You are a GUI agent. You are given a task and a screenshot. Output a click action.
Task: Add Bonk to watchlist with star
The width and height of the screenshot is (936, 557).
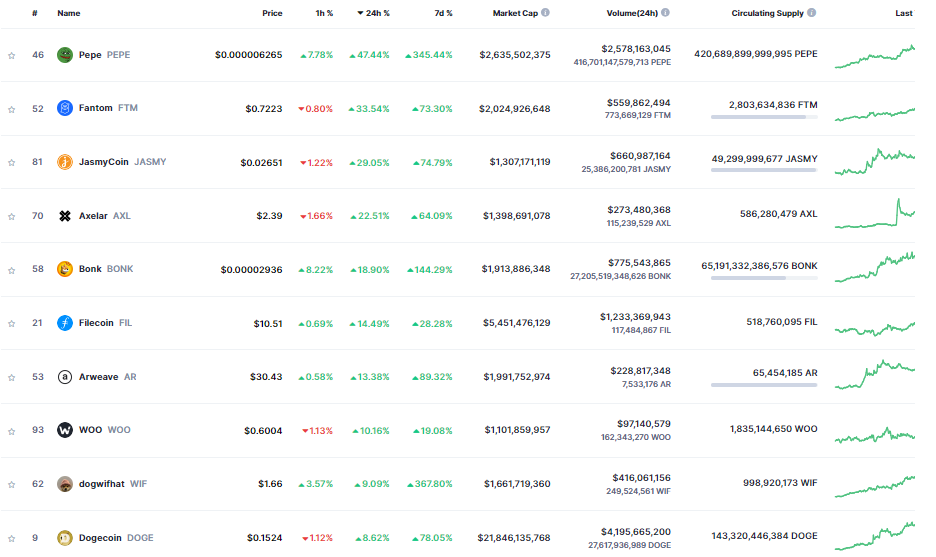point(11,270)
